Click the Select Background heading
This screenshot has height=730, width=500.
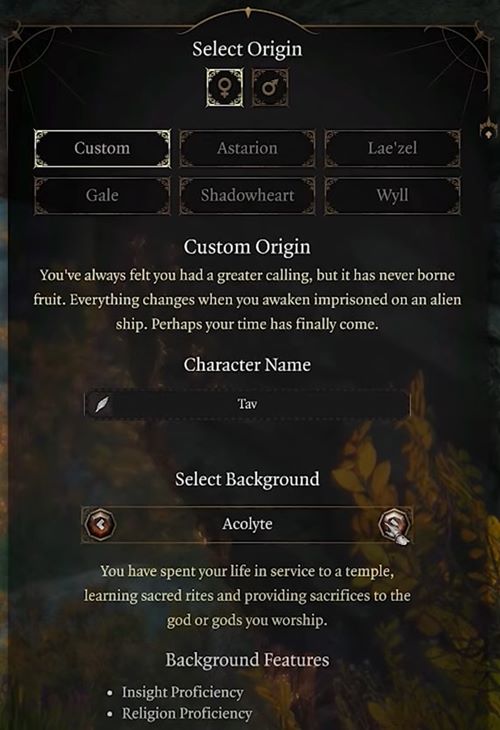click(x=247, y=480)
